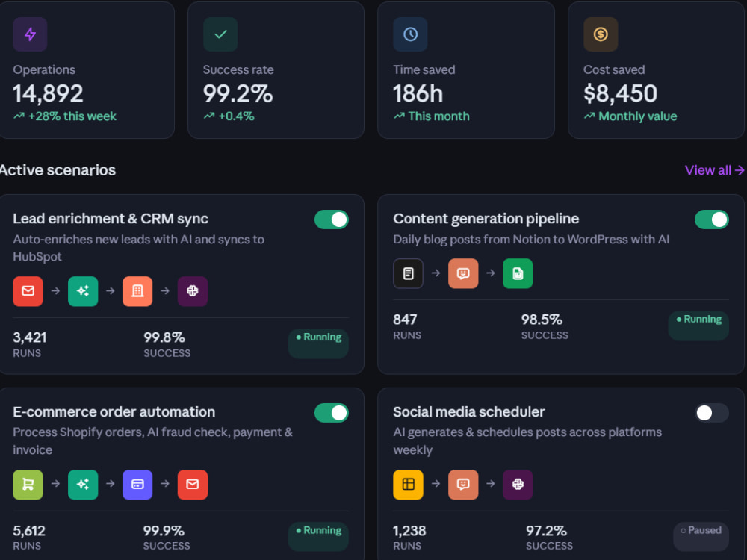Click the 5,612 runs count
The height and width of the screenshot is (560, 747).
pyautogui.click(x=29, y=531)
